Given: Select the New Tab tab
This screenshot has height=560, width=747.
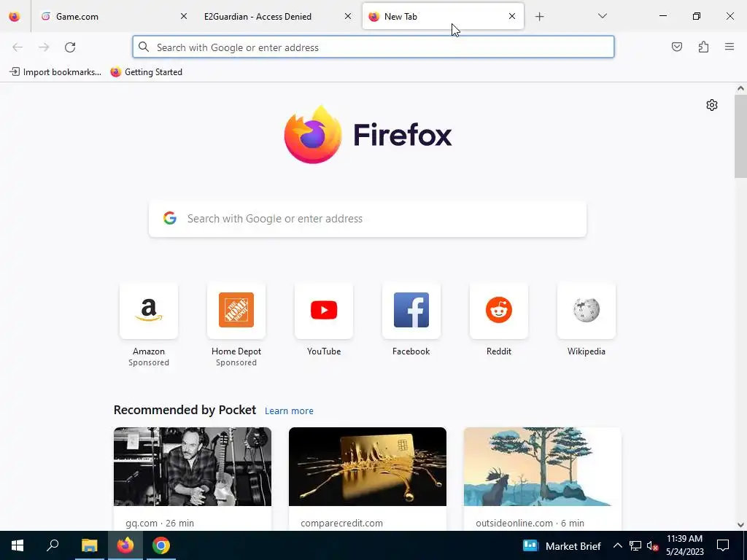Looking at the screenshot, I should 443,17.
